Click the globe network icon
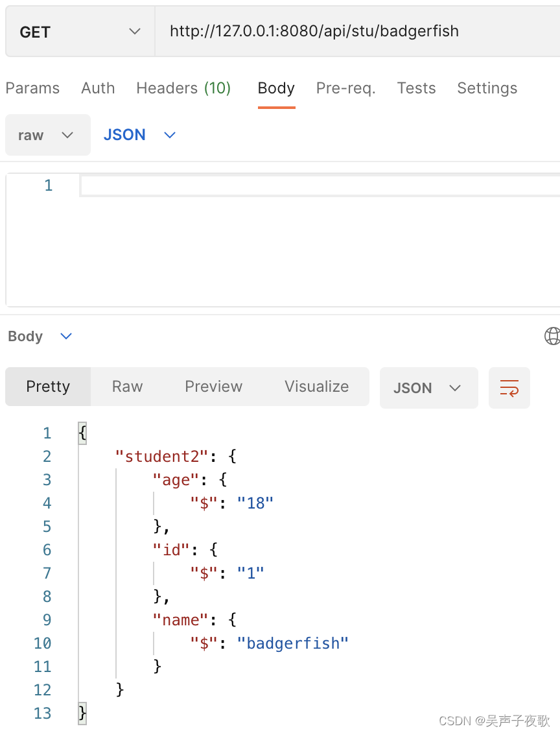 pos(552,336)
